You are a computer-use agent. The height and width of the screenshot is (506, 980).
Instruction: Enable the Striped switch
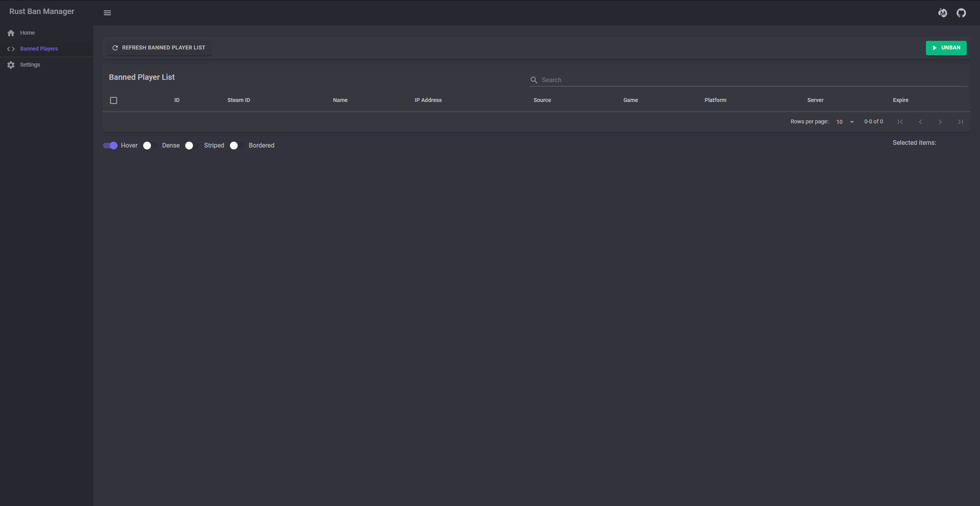tap(193, 146)
